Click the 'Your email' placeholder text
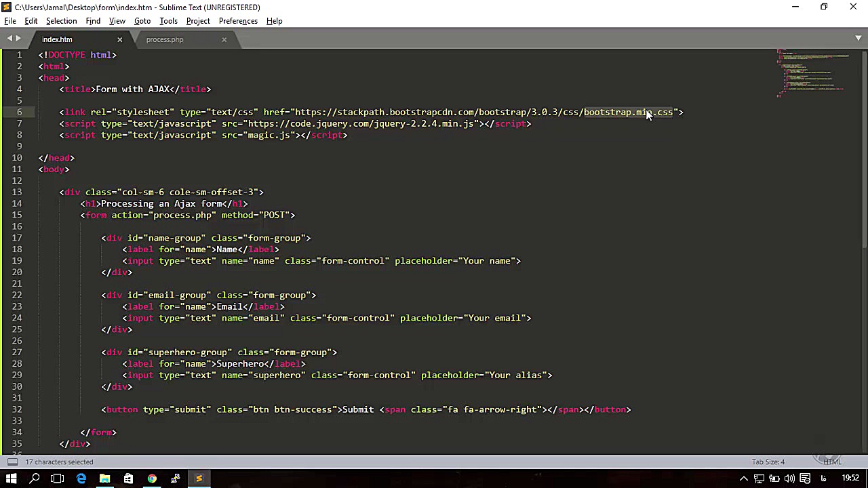Screen dimensions: 868x488 494,317
